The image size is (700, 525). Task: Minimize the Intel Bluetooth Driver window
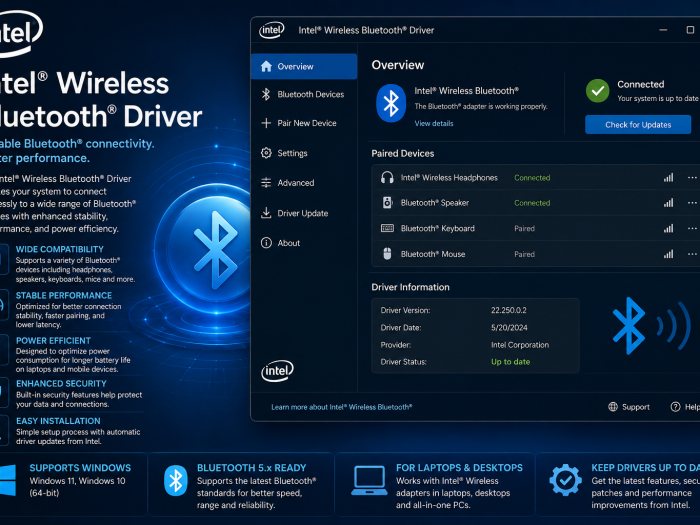pos(663,30)
